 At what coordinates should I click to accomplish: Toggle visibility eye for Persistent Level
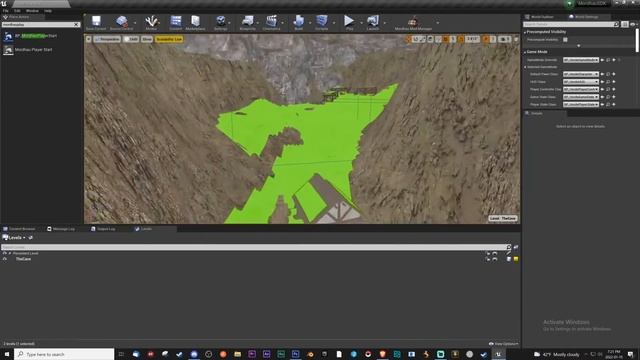pyautogui.click(x=5, y=253)
